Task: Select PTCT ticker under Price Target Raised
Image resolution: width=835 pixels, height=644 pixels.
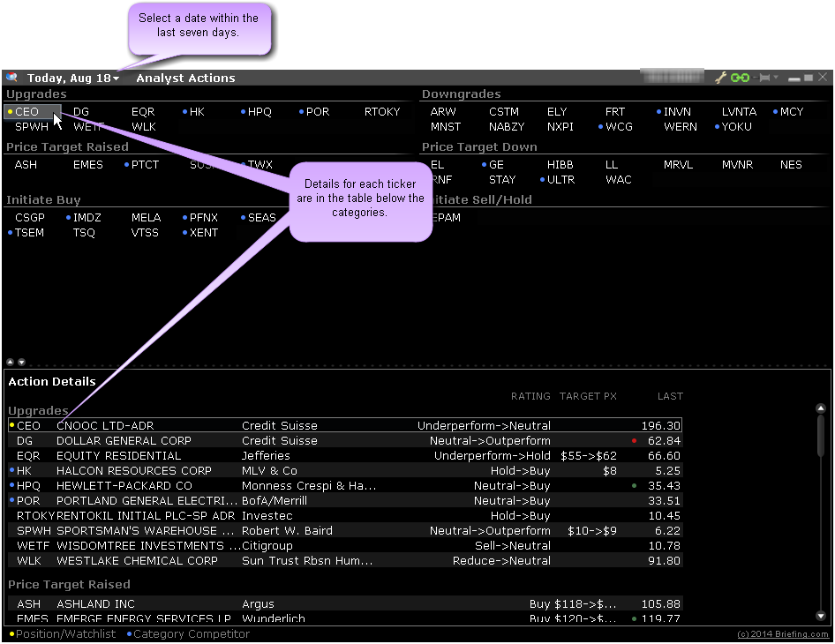Action: [x=145, y=164]
